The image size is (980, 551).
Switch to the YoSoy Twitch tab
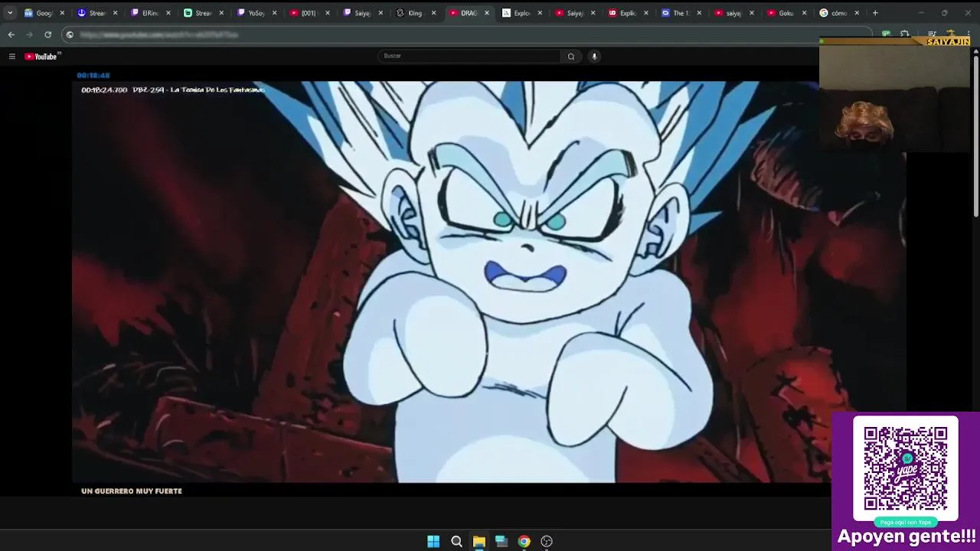(x=256, y=13)
